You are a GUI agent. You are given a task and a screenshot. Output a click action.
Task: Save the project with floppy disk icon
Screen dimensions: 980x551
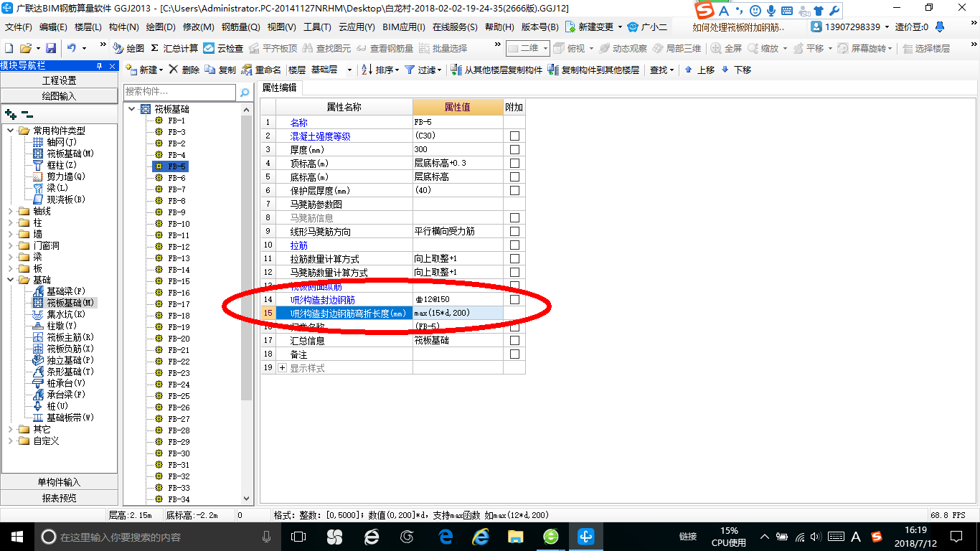coord(51,48)
